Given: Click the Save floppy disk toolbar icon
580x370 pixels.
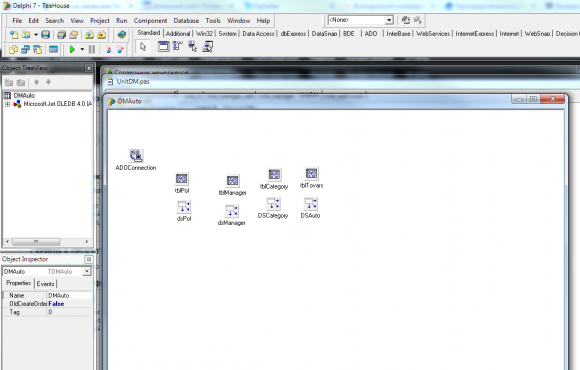Looking at the screenshot, I should 45,35.
